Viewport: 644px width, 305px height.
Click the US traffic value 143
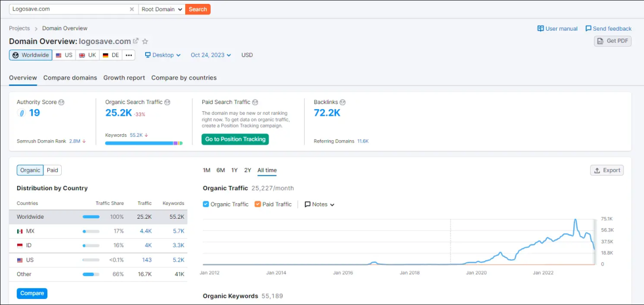147,260
